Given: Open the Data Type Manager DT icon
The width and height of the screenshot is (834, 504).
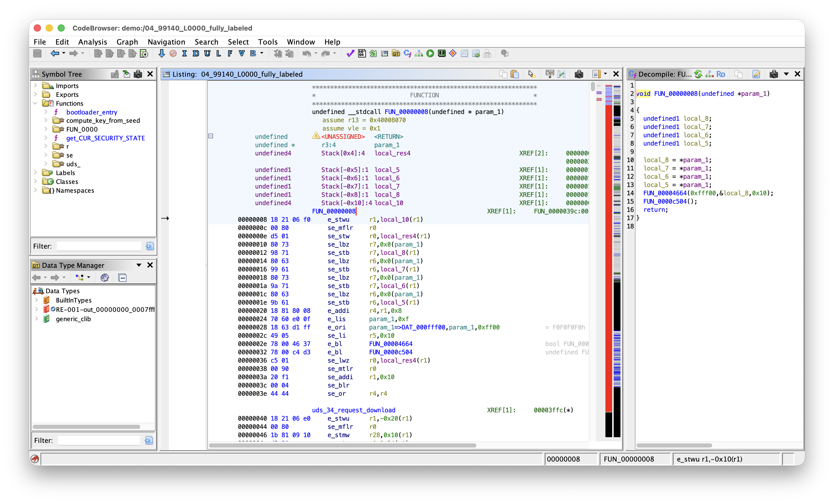Looking at the screenshot, I should (396, 53).
